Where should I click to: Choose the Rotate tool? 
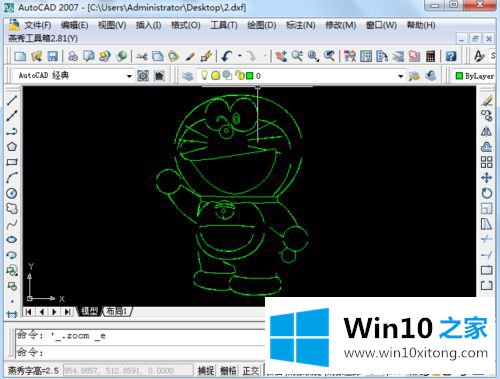pos(487,193)
